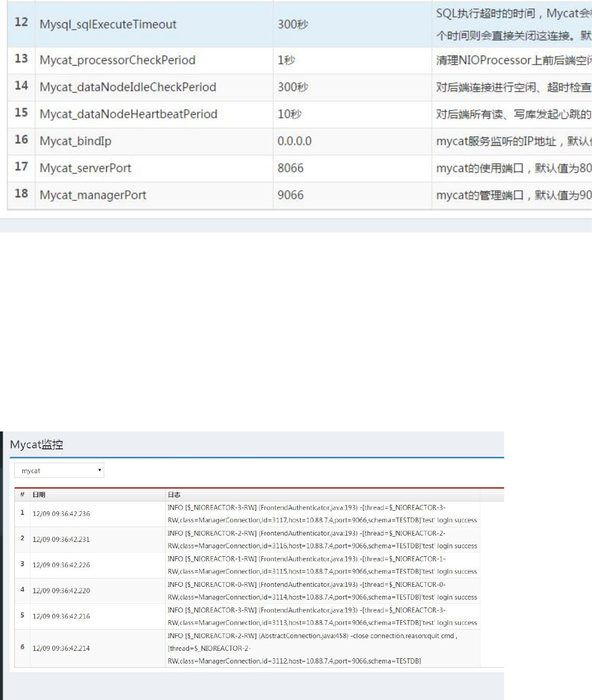Click row number 12 in parameters table
The height and width of the screenshot is (700, 592).
click(x=21, y=22)
